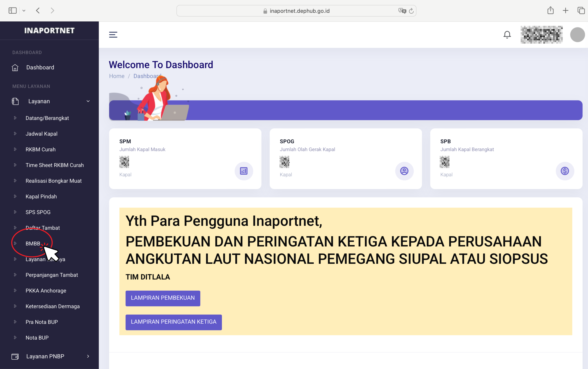588x369 pixels.
Task: Click the LAMPIRAN PERINGATAN KETIGA button
Action: tap(174, 322)
